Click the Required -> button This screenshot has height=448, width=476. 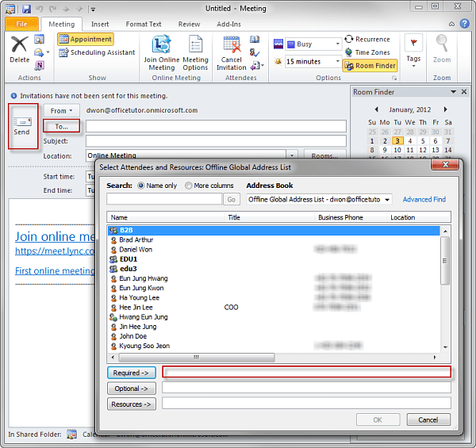tap(132, 373)
